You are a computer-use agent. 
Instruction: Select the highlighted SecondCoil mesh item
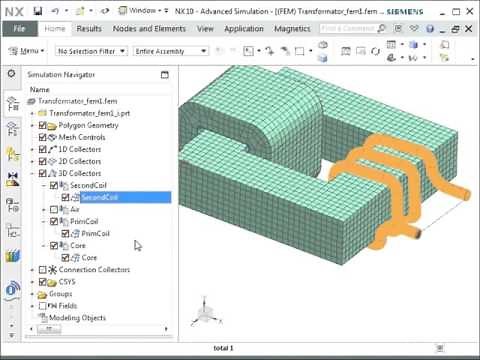(125, 197)
